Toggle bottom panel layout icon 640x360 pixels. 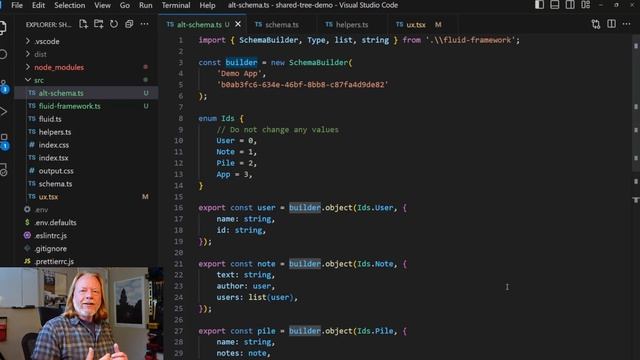tap(555, 5)
